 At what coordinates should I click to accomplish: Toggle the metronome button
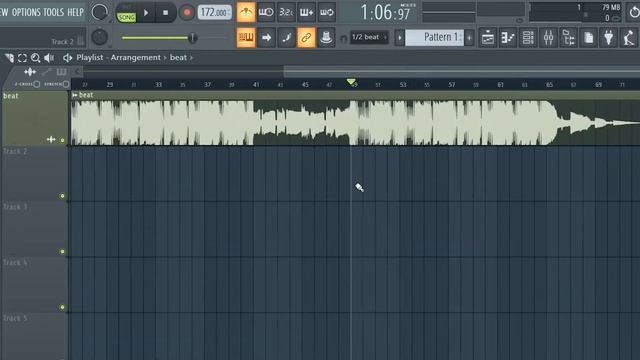click(x=246, y=12)
